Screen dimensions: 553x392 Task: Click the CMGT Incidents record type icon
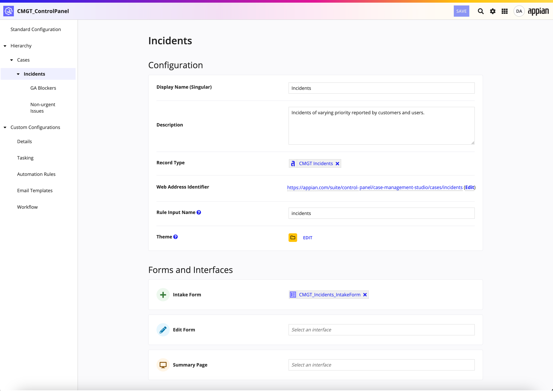(293, 164)
